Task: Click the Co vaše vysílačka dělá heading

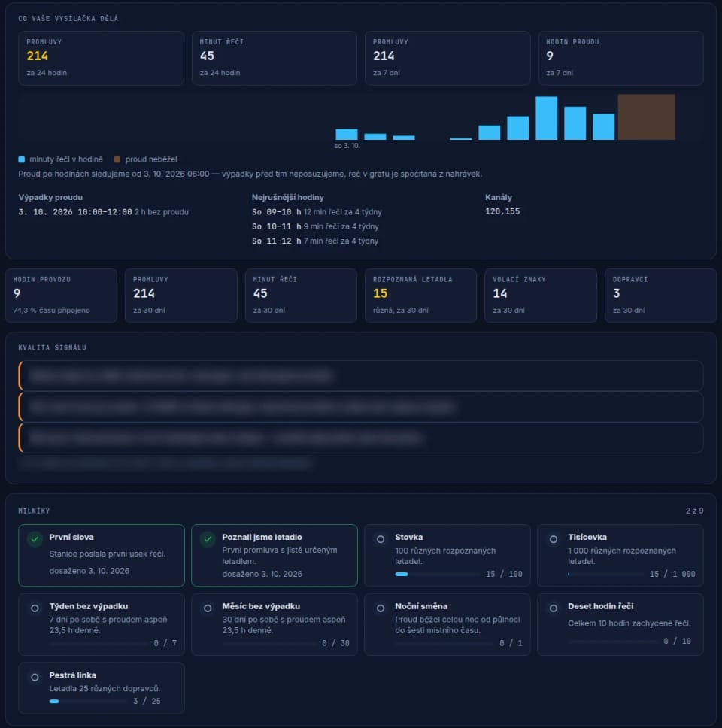Action: pyautogui.click(x=68, y=19)
